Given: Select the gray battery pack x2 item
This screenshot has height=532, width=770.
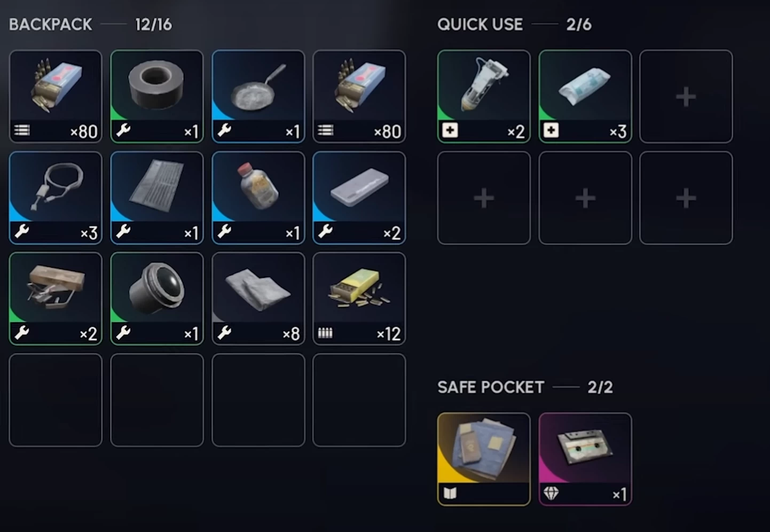Looking at the screenshot, I should click(359, 198).
